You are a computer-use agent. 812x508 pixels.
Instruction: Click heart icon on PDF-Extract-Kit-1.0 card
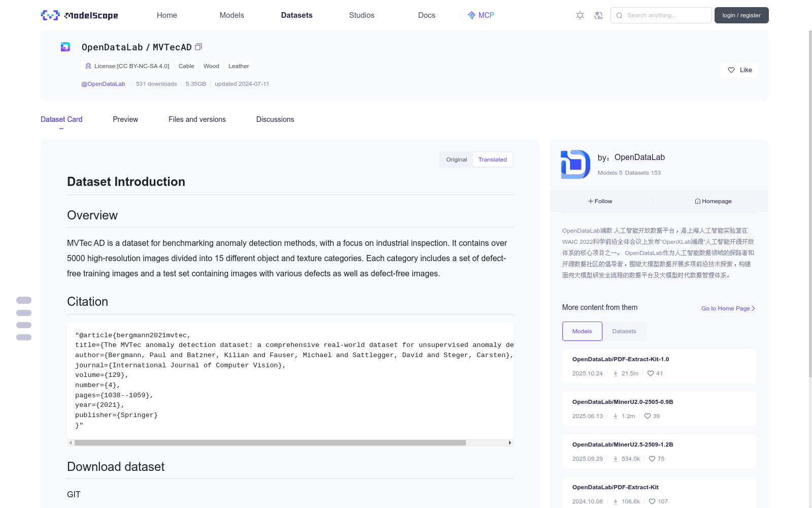click(651, 373)
